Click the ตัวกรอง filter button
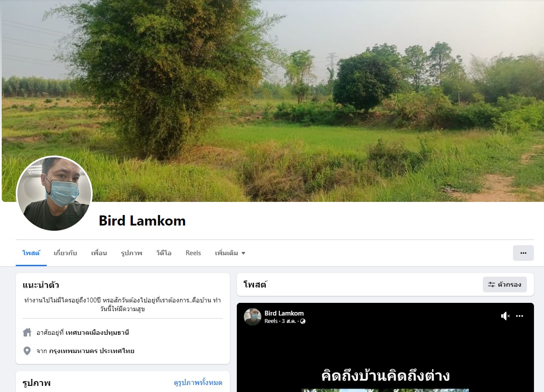Image resolution: width=544 pixels, height=392 pixels. pyautogui.click(x=505, y=284)
